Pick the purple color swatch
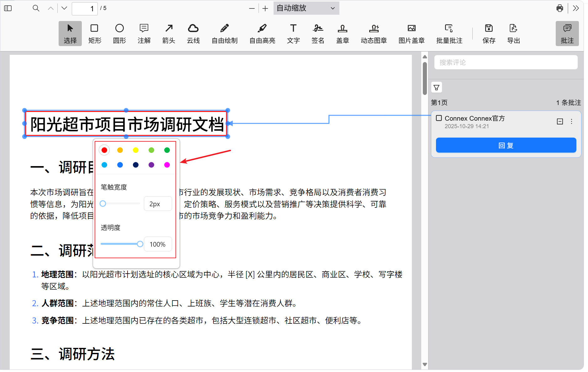The height and width of the screenshot is (372, 588). click(151, 165)
